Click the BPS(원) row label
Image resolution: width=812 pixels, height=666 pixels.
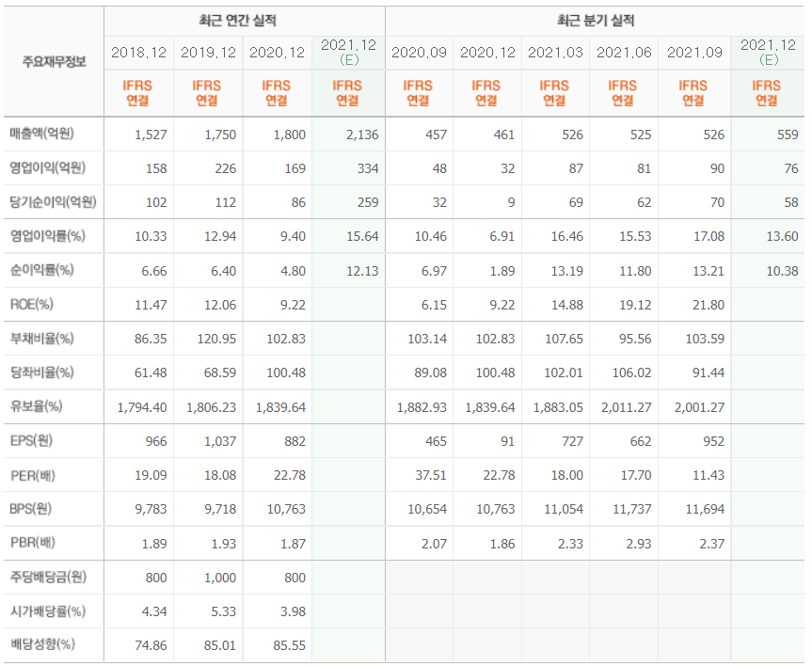point(31,509)
